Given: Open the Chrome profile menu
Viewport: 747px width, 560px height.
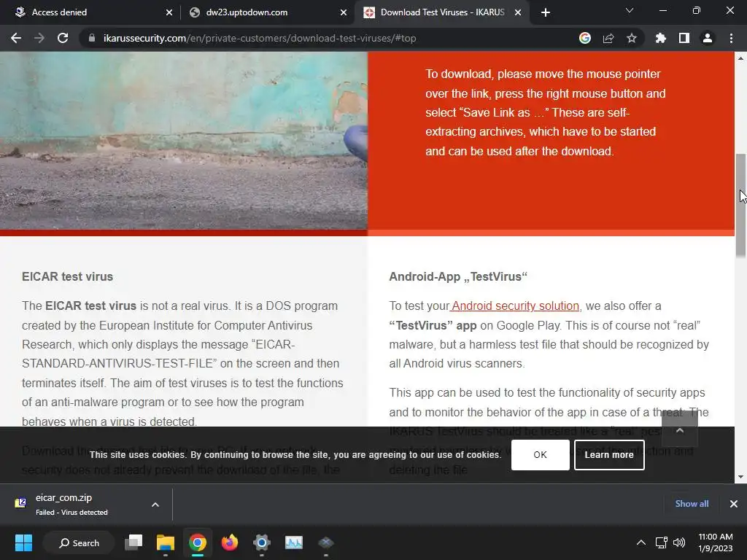Looking at the screenshot, I should (x=708, y=38).
